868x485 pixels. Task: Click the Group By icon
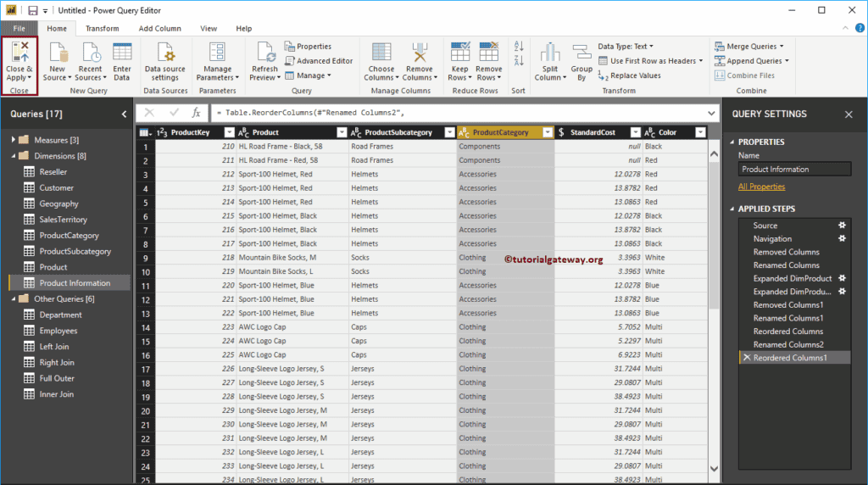581,53
